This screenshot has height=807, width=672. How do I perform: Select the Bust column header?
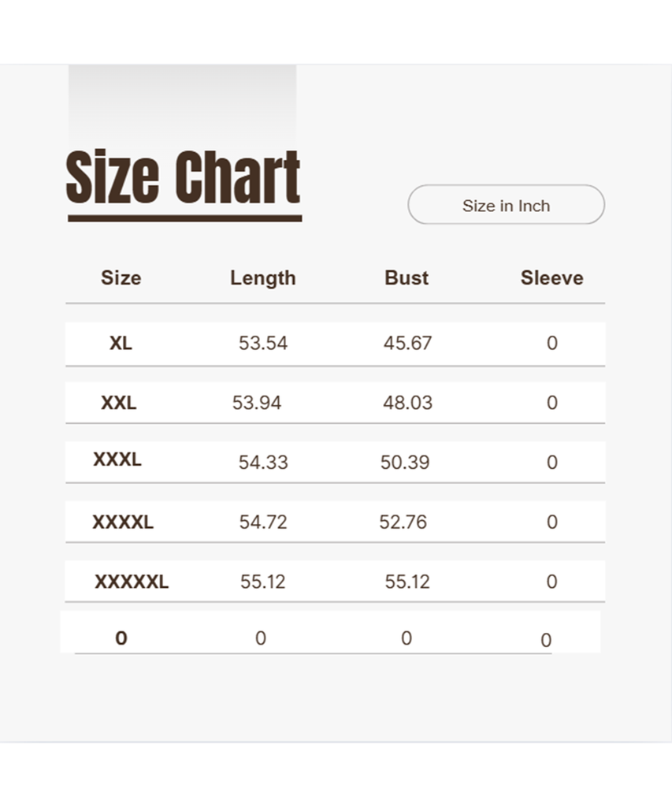click(407, 278)
